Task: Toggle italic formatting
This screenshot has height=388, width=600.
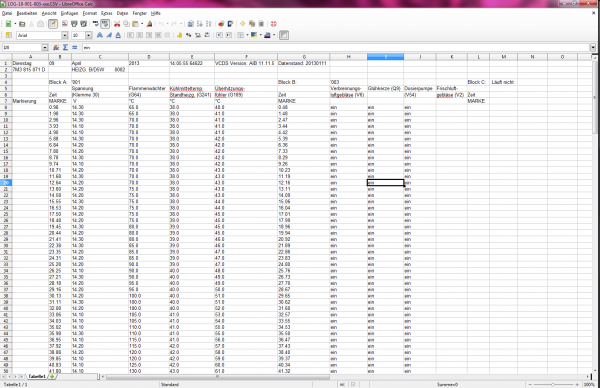Action: click(x=109, y=35)
